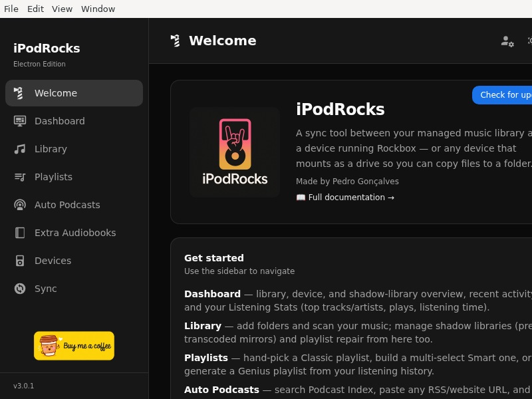Click the v3.0.1 version label
Screen dimensions: 532x399
tap(24, 386)
